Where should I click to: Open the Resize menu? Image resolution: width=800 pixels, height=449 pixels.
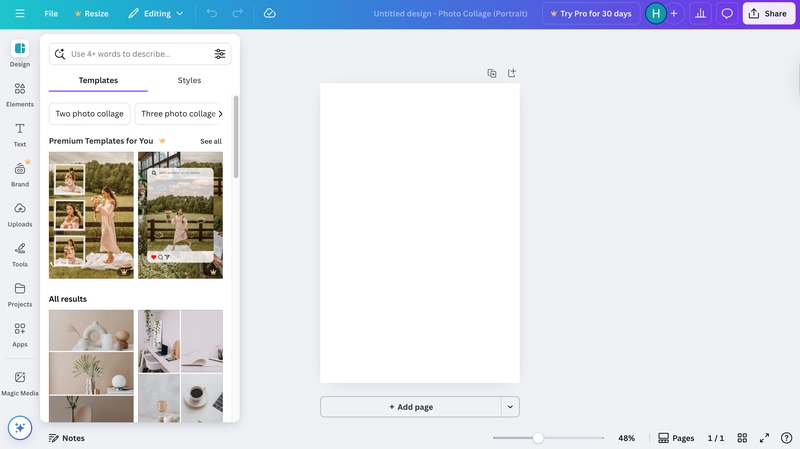coord(91,13)
